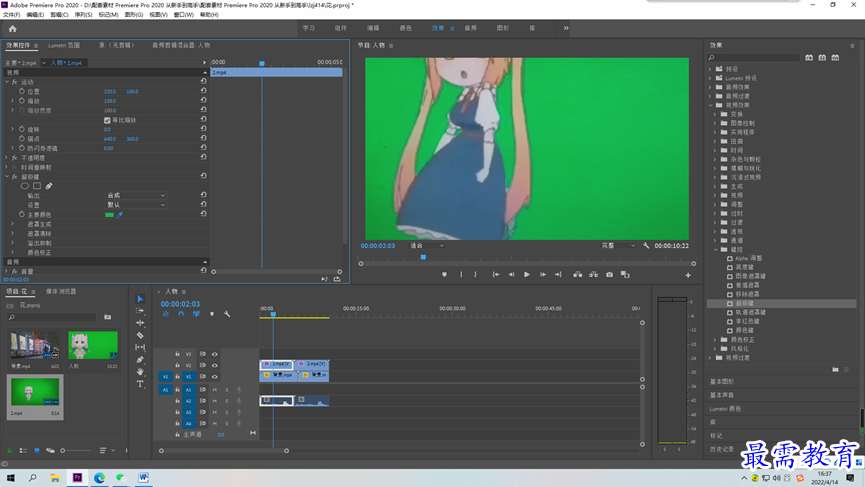
Task: Open History panel
Action: pyautogui.click(x=722, y=449)
